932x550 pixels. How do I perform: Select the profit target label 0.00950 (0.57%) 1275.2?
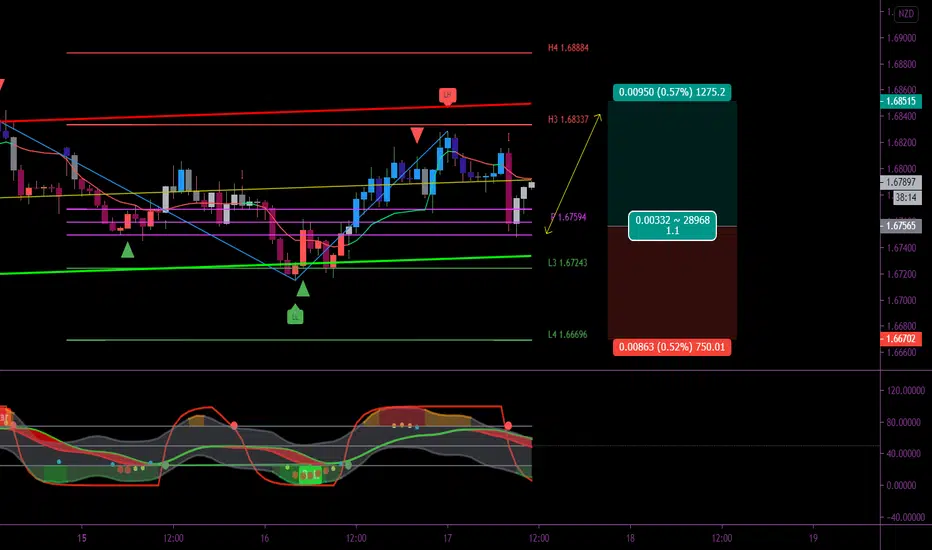coord(672,92)
